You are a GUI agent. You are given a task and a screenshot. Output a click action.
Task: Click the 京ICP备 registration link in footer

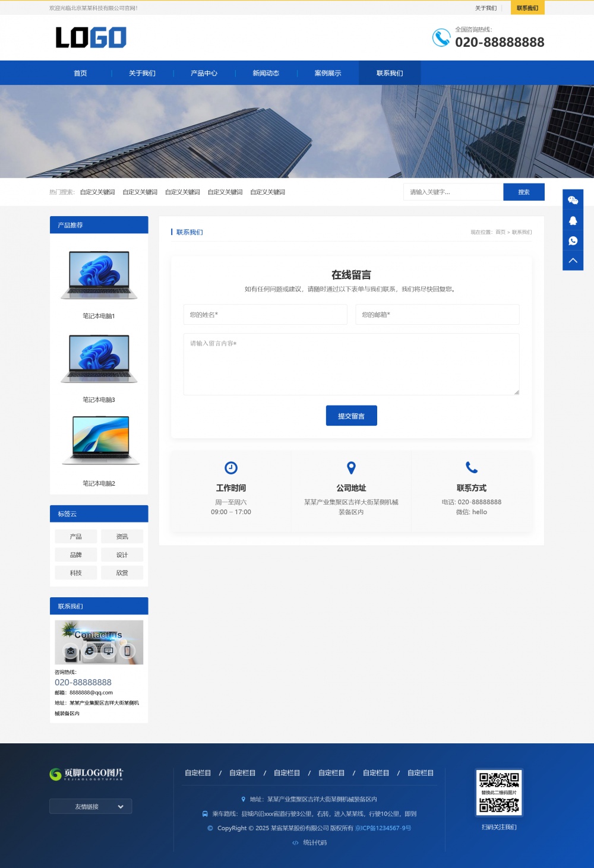click(x=383, y=828)
